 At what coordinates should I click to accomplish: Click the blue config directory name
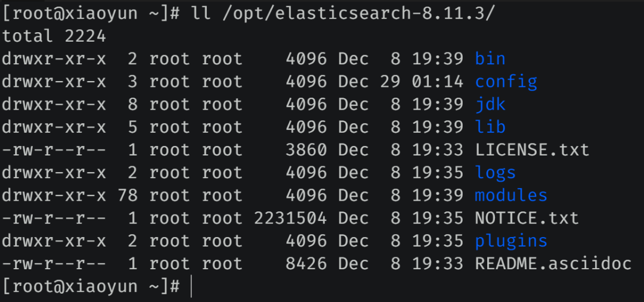[506, 82]
